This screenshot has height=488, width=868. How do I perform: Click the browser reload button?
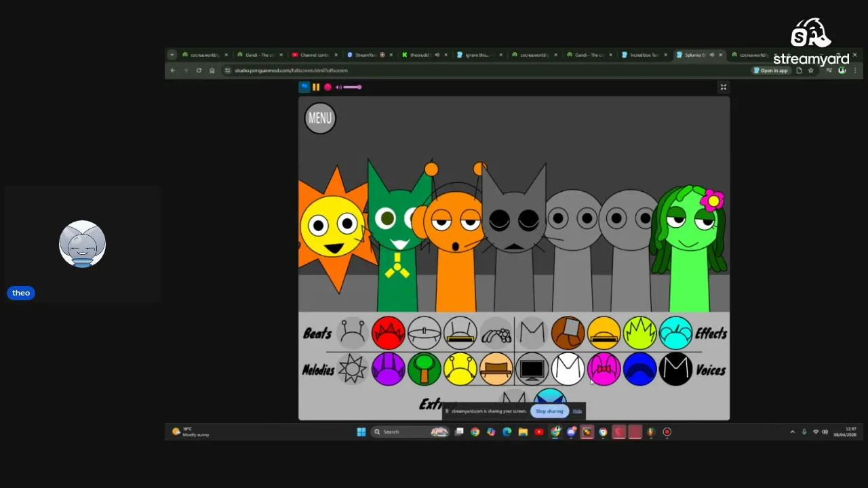pos(199,70)
